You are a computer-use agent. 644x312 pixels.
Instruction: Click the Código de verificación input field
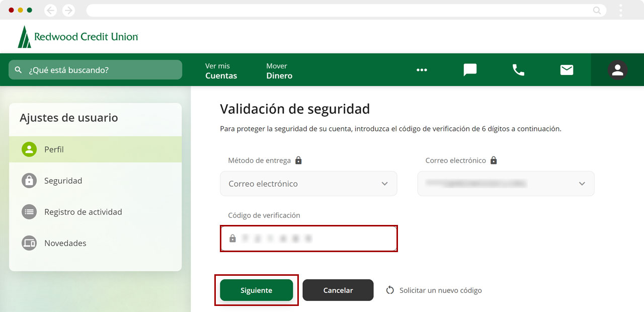tap(309, 239)
